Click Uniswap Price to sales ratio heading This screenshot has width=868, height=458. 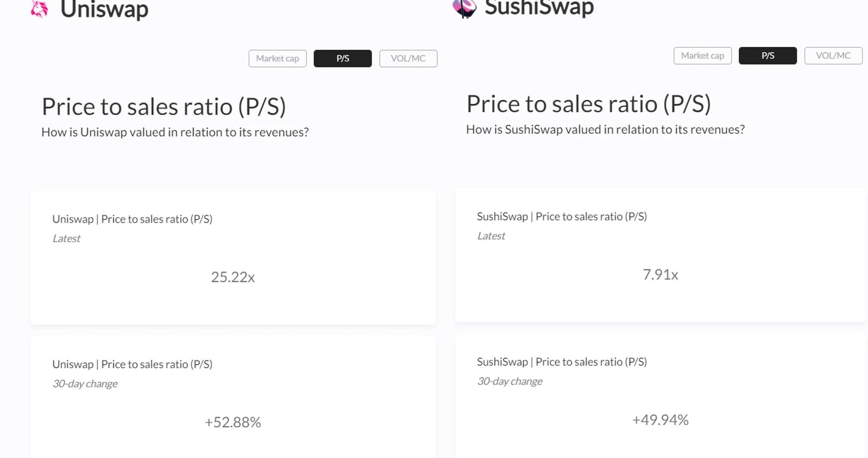[163, 107]
